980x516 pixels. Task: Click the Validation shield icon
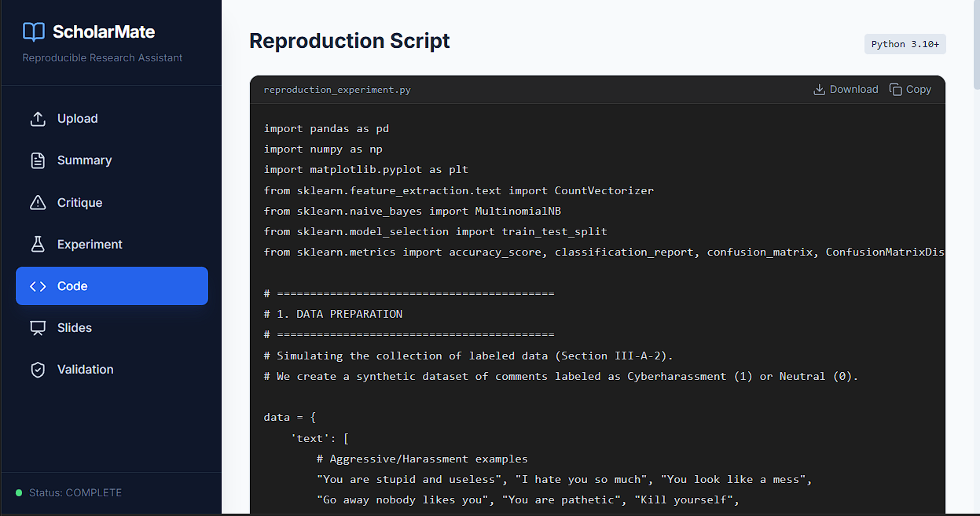(38, 370)
